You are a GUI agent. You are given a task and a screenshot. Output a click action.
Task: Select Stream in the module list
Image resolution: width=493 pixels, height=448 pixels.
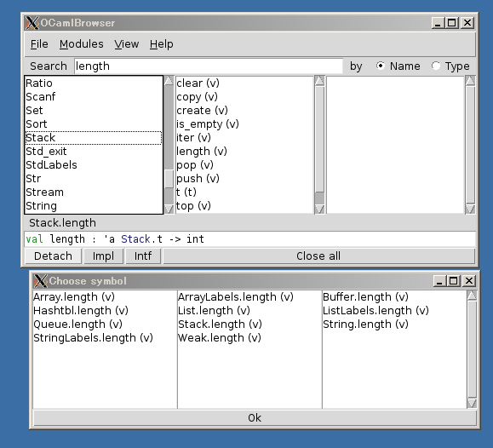[x=94, y=192]
